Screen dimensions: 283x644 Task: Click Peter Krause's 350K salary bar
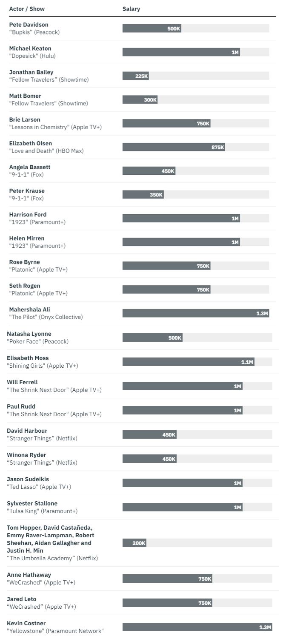click(x=143, y=195)
